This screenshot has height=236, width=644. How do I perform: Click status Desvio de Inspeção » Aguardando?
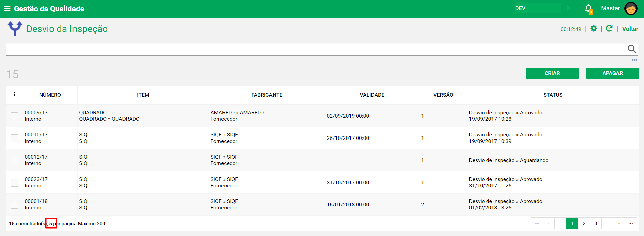(508, 160)
